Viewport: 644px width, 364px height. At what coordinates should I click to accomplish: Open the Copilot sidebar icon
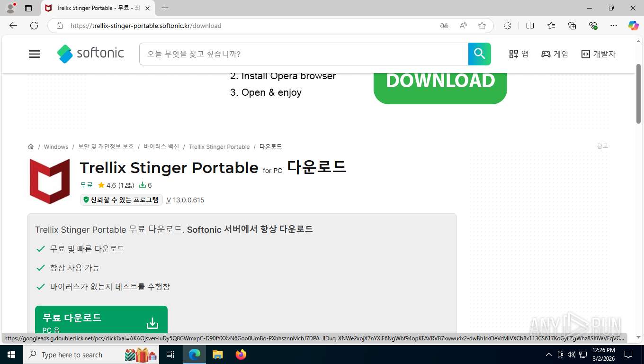click(634, 26)
